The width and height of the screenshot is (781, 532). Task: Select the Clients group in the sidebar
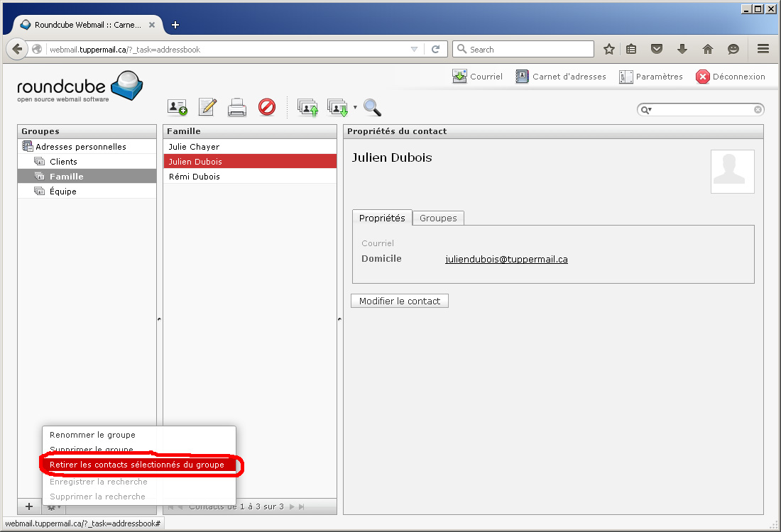coord(63,162)
